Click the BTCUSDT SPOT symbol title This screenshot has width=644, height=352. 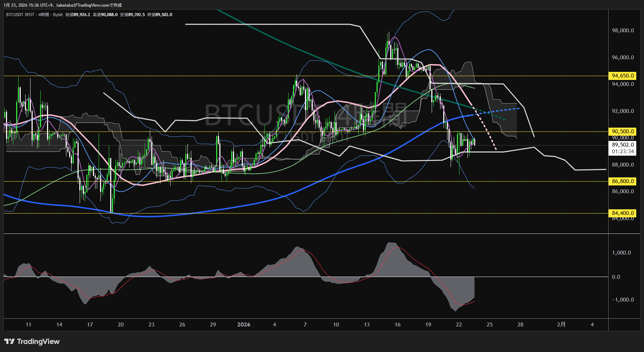(x=20, y=15)
